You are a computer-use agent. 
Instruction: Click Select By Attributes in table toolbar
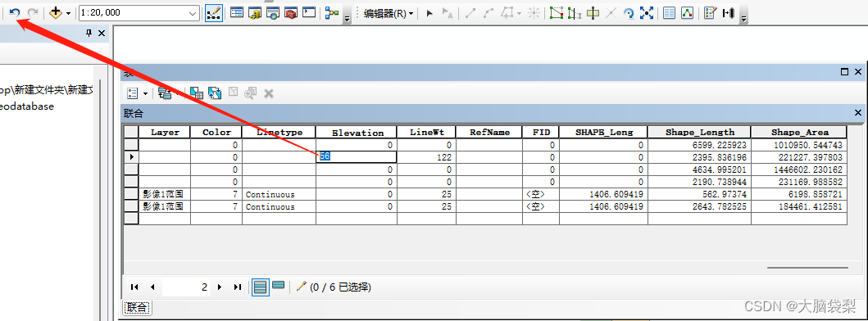tap(196, 93)
